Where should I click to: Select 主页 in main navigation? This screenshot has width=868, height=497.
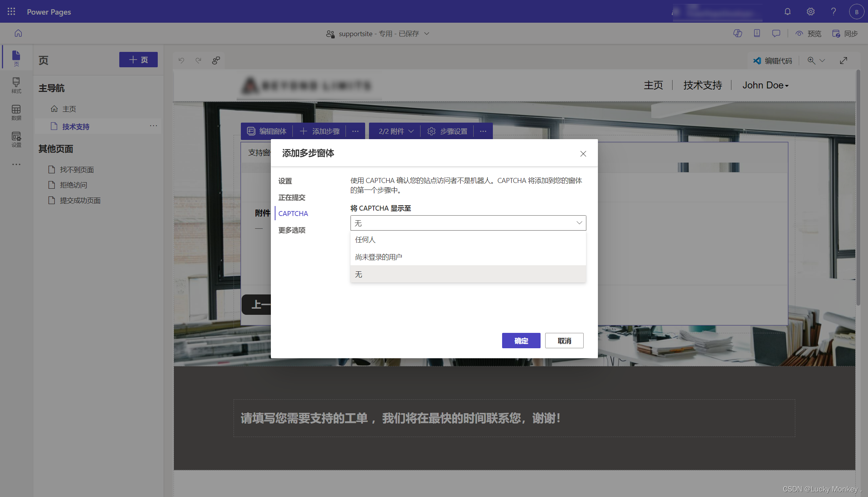pyautogui.click(x=69, y=109)
